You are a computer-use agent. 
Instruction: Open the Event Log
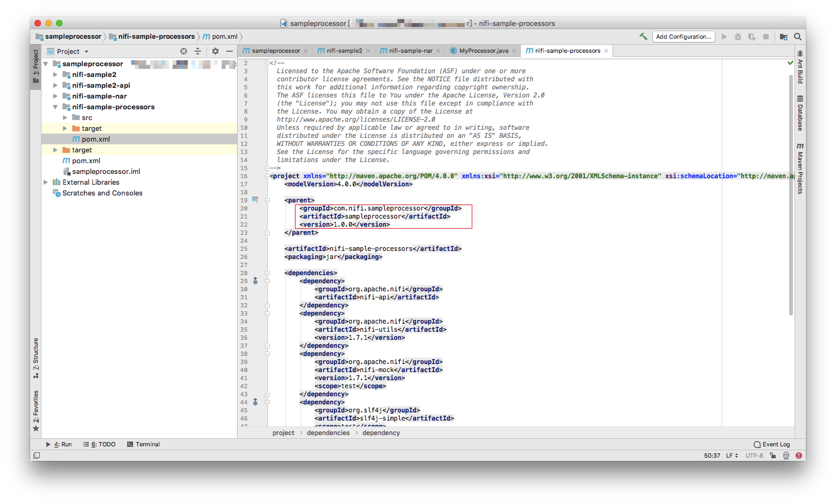point(772,444)
